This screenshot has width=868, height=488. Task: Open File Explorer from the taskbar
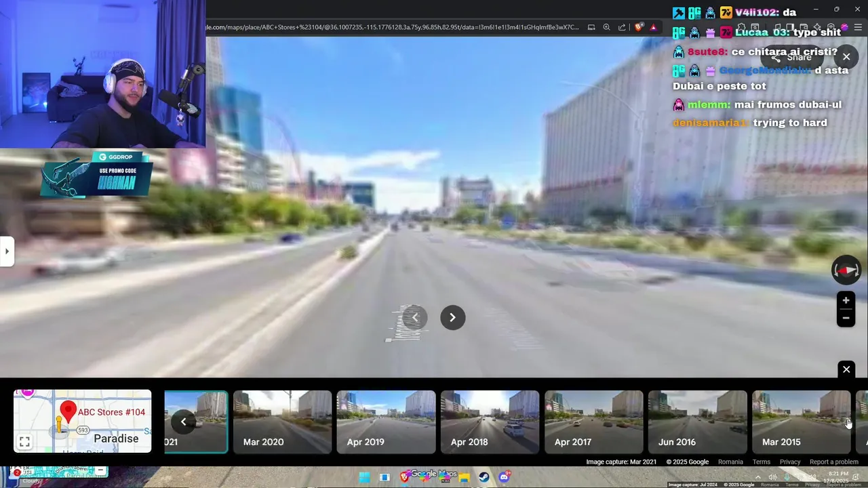click(465, 477)
